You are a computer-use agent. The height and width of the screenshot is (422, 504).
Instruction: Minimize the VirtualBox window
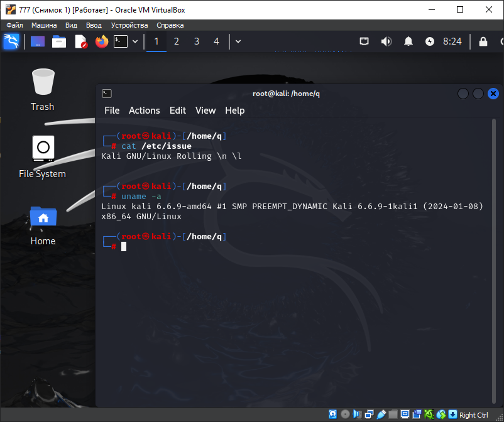[x=431, y=9]
